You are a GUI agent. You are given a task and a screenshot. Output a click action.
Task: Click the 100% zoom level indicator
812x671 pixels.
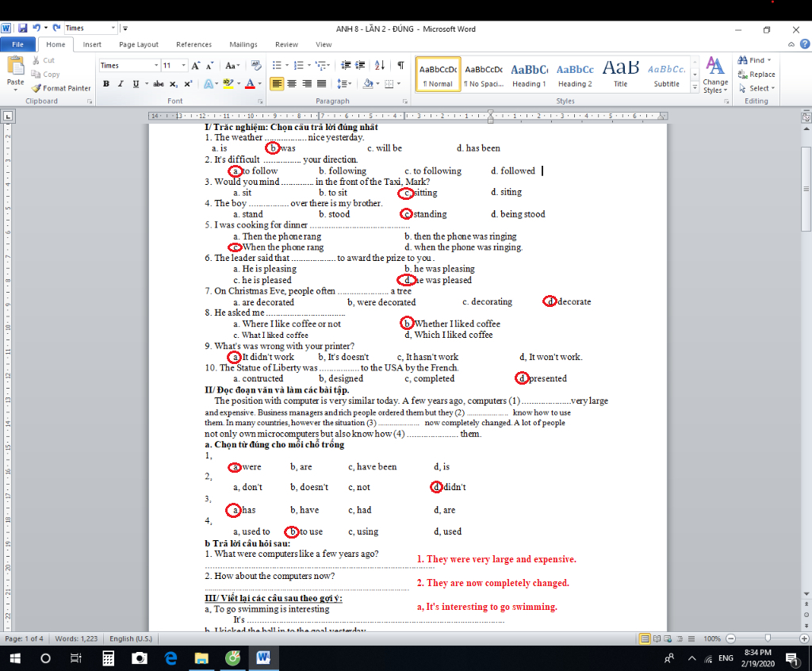pos(712,638)
